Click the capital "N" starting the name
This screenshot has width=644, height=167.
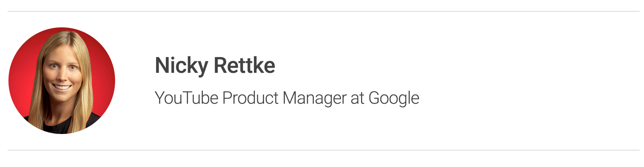(x=162, y=65)
